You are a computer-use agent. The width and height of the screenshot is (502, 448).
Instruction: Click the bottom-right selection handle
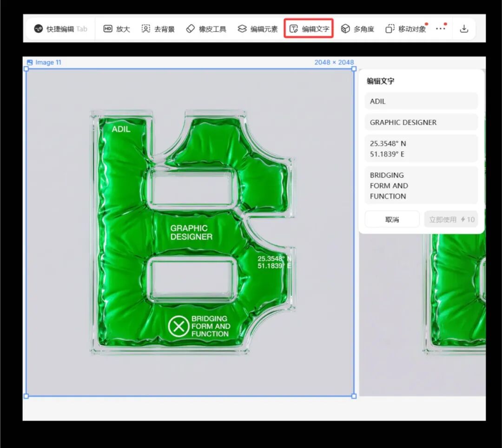click(354, 396)
